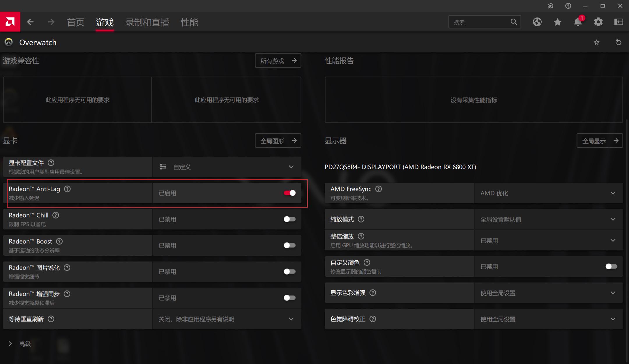
Task: Favorite Overwatch with the star icon
Action: pos(596,42)
